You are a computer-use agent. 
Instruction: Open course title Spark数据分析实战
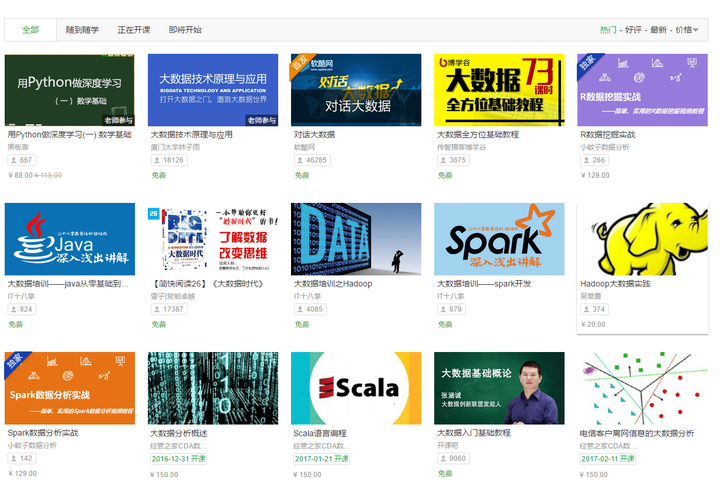43,433
